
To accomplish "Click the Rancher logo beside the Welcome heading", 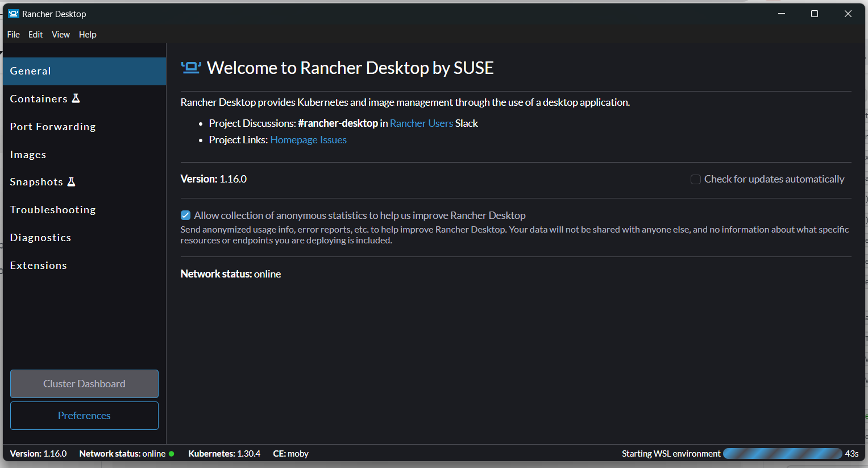I will (x=191, y=68).
